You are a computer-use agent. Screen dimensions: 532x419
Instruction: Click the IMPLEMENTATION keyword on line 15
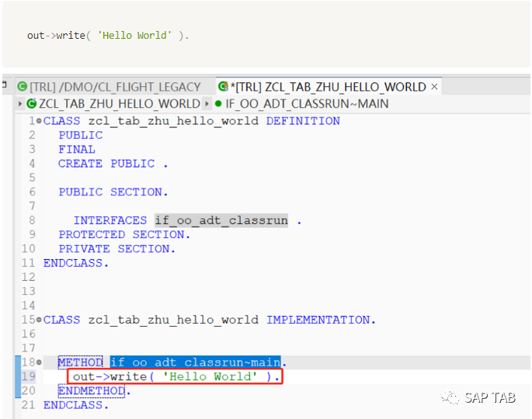[321, 320]
